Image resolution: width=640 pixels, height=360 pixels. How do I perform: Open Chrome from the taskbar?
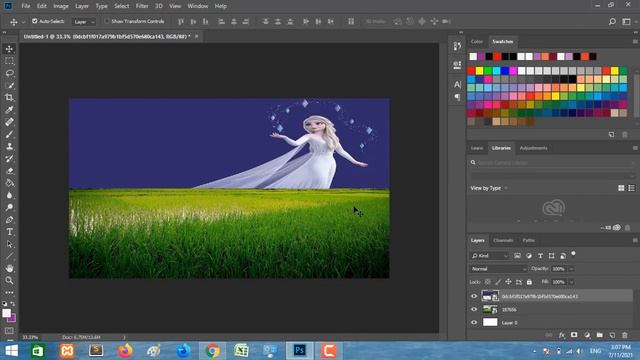[212, 351]
